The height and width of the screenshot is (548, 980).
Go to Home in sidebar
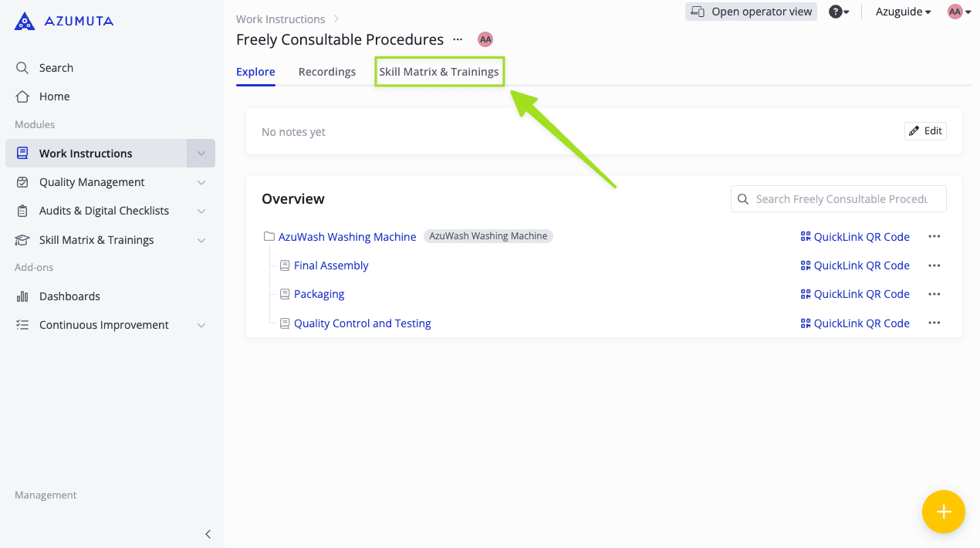[x=54, y=96]
